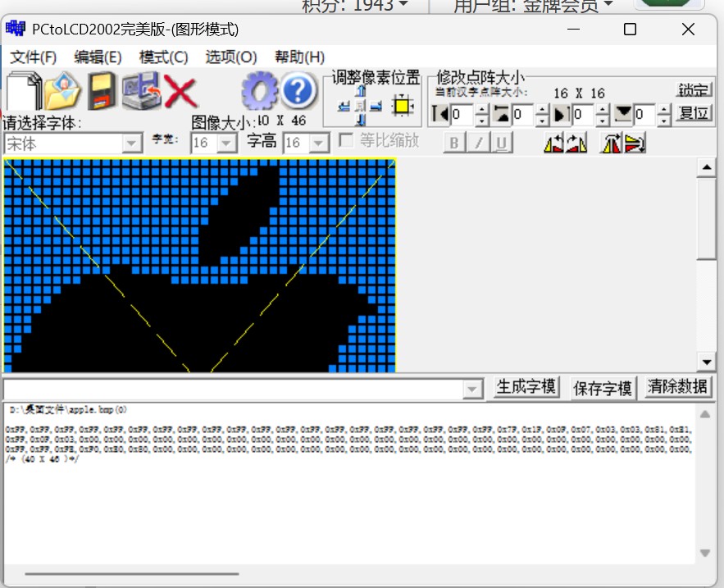Image resolution: width=724 pixels, height=588 pixels.
Task: Click the left-edge spinner value field
Action: [462, 115]
